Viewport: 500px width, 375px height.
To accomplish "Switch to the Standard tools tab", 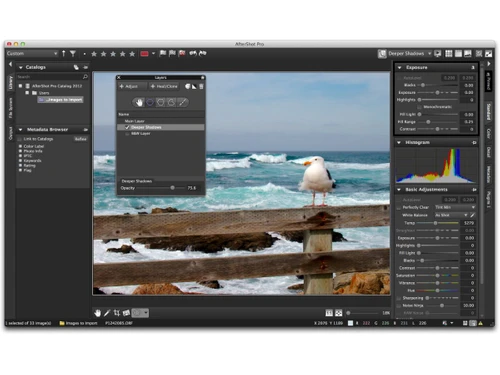I will (488, 112).
